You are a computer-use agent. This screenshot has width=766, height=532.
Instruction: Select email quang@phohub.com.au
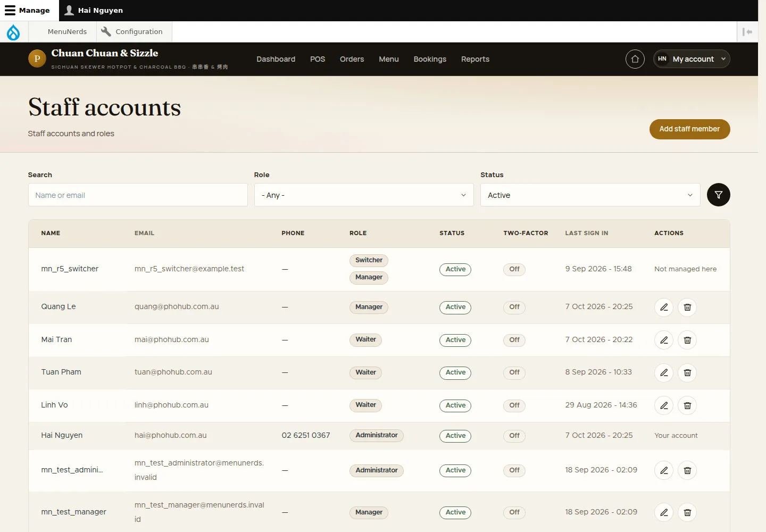[177, 306]
